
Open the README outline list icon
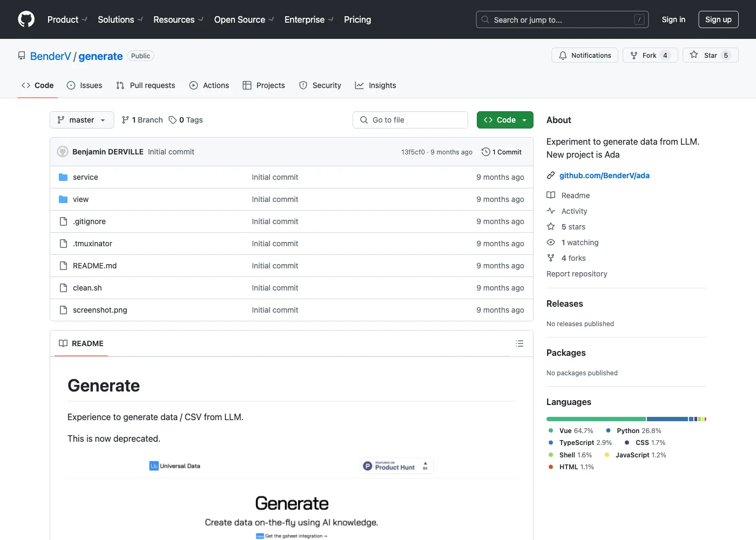point(519,343)
